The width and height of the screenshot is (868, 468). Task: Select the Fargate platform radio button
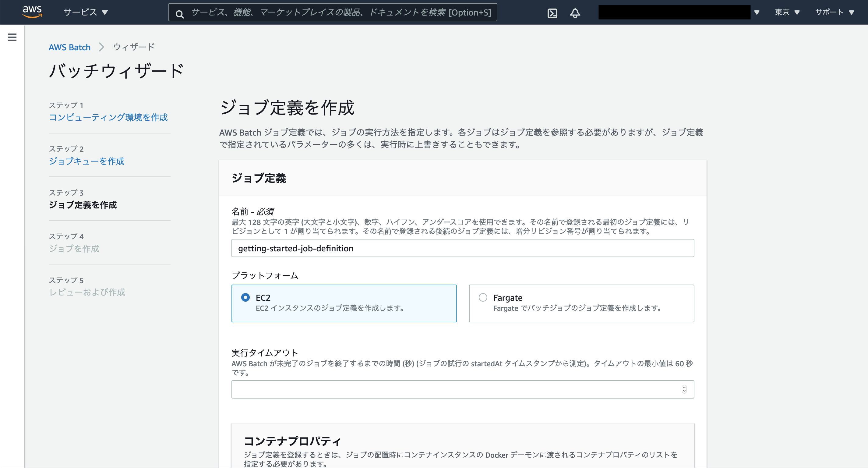coord(483,297)
